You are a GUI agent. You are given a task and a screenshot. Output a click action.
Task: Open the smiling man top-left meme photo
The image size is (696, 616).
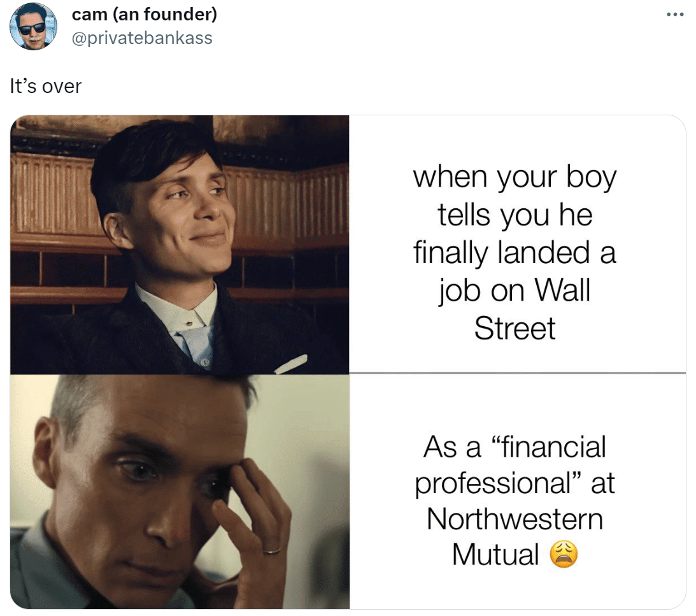pos(180,244)
